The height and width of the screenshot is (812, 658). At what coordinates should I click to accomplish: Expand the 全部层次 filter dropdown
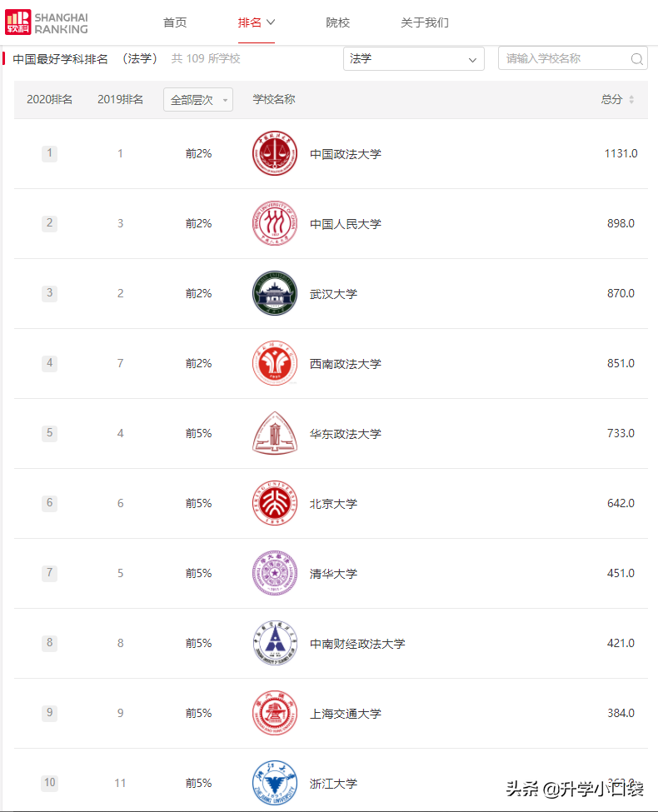point(197,99)
